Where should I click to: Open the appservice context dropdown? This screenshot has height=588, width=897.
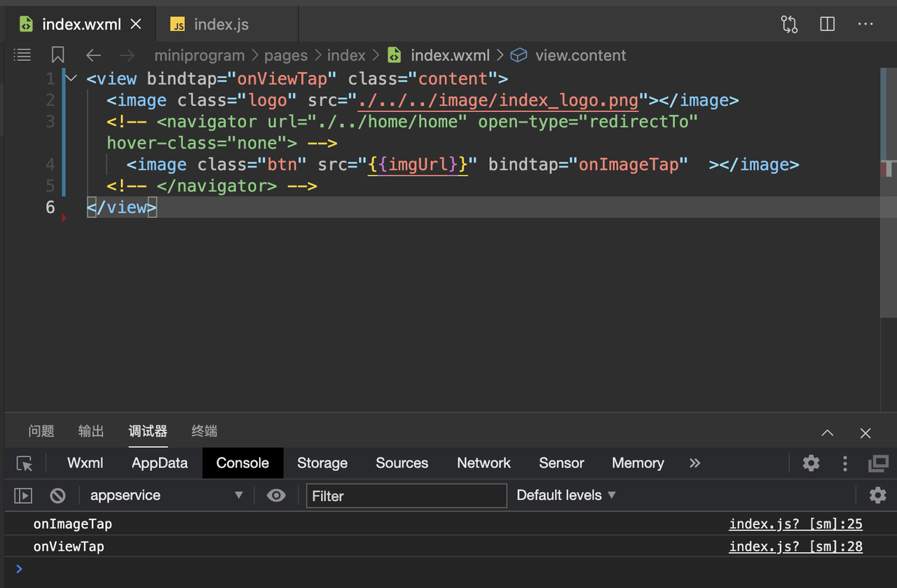[166, 495]
